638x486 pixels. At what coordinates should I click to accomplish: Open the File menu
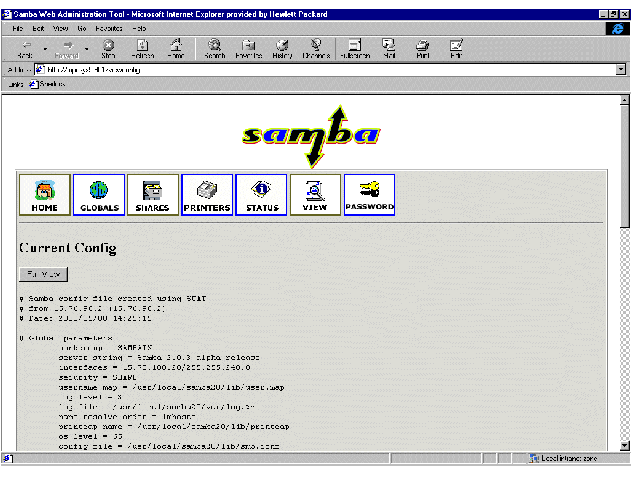point(17,28)
